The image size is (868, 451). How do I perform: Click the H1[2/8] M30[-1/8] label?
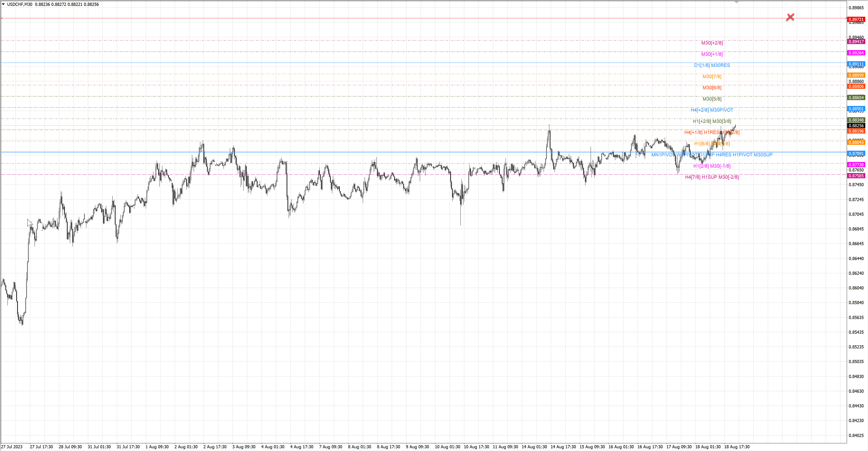coord(712,166)
